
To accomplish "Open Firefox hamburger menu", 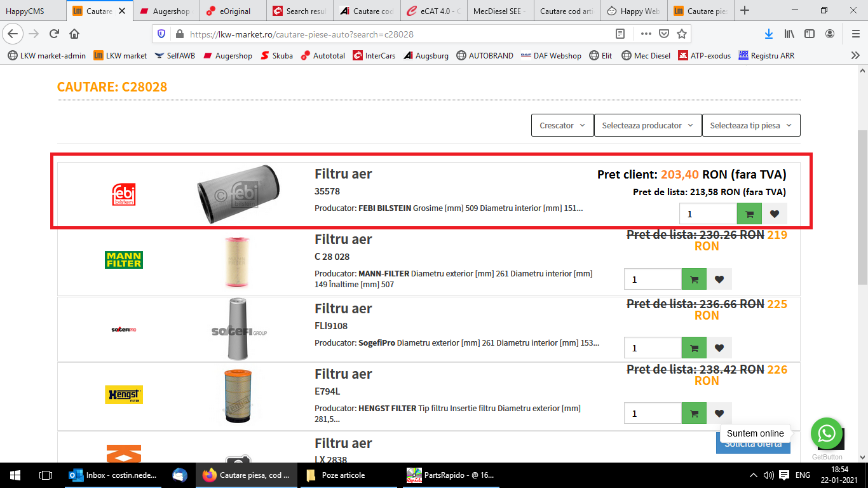I will coord(855,34).
